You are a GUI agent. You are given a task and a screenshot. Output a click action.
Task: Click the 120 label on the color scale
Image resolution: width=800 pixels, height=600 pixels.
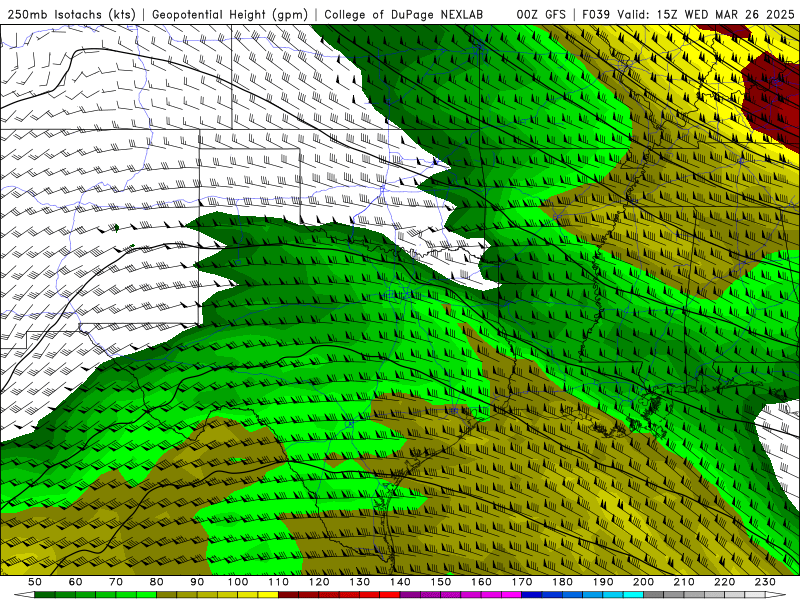(319, 582)
